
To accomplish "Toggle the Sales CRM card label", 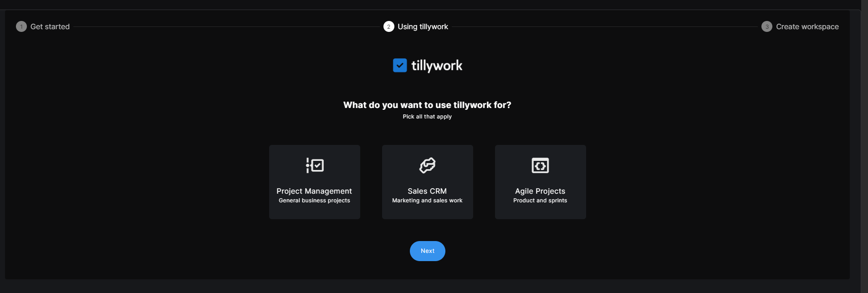I will 427,191.
